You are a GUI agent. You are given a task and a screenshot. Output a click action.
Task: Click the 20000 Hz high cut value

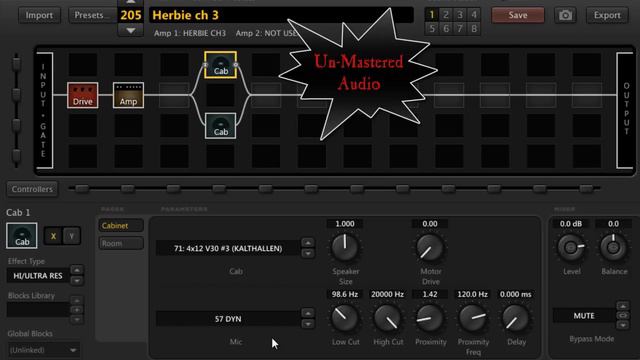(387, 294)
